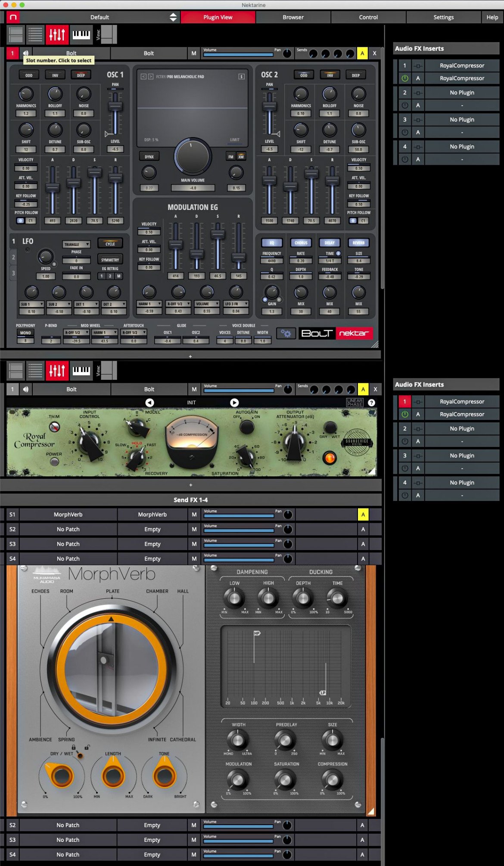Select the mixer view icon in top toolbar
The height and width of the screenshot is (866, 504).
[x=57, y=34]
